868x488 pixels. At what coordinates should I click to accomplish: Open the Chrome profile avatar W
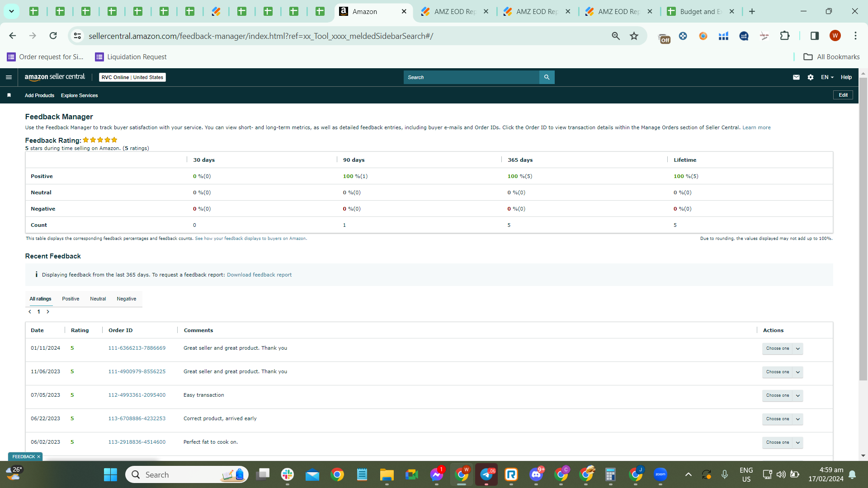835,36
